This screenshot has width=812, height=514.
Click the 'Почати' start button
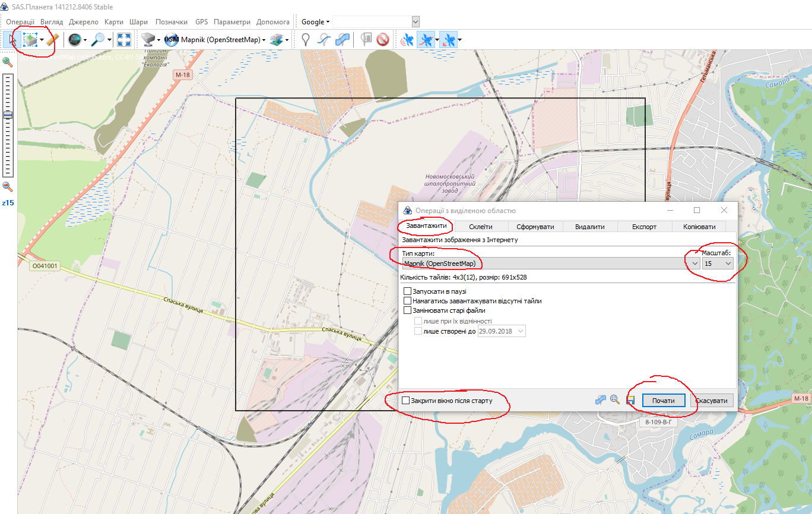pos(664,401)
